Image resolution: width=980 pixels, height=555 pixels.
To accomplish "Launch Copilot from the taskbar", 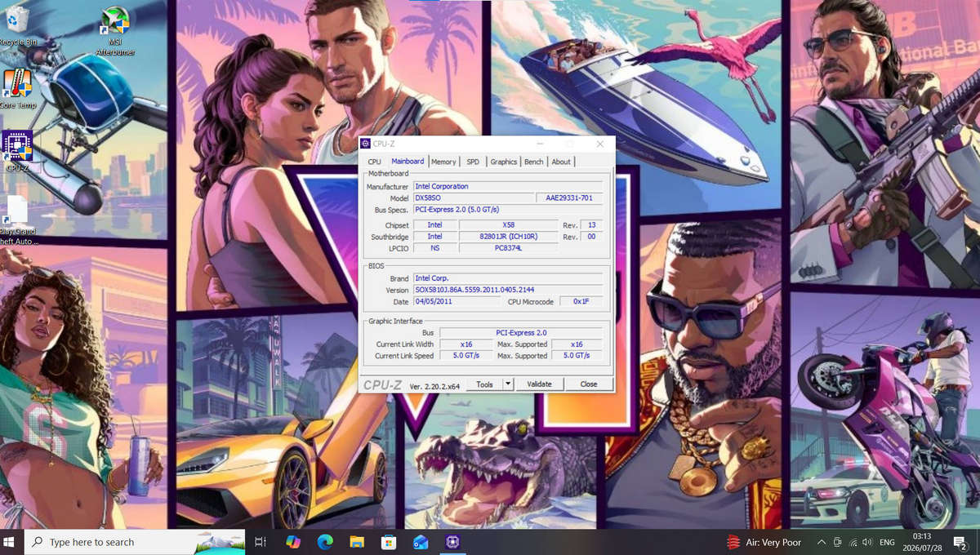I will (x=293, y=542).
